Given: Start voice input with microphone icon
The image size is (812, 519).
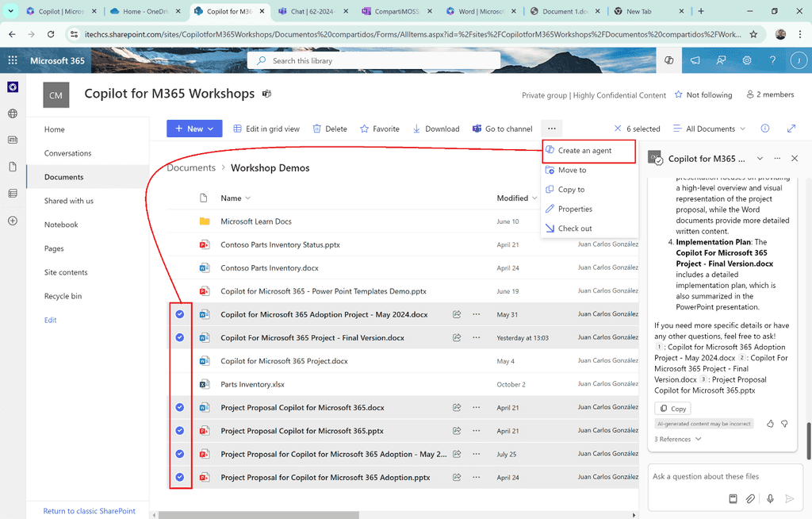Looking at the screenshot, I should point(770,499).
